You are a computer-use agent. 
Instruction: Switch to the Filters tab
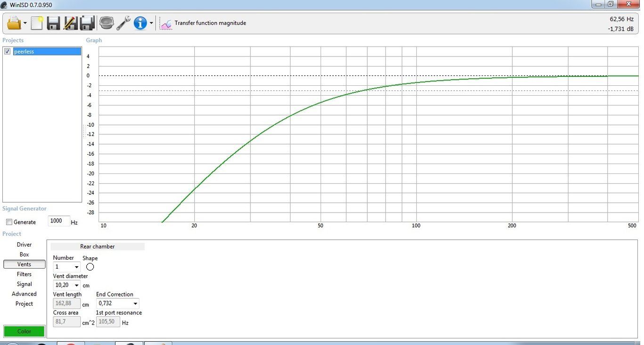point(25,274)
